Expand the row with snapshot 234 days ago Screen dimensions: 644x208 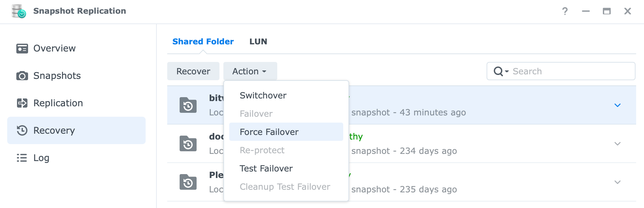click(x=618, y=144)
